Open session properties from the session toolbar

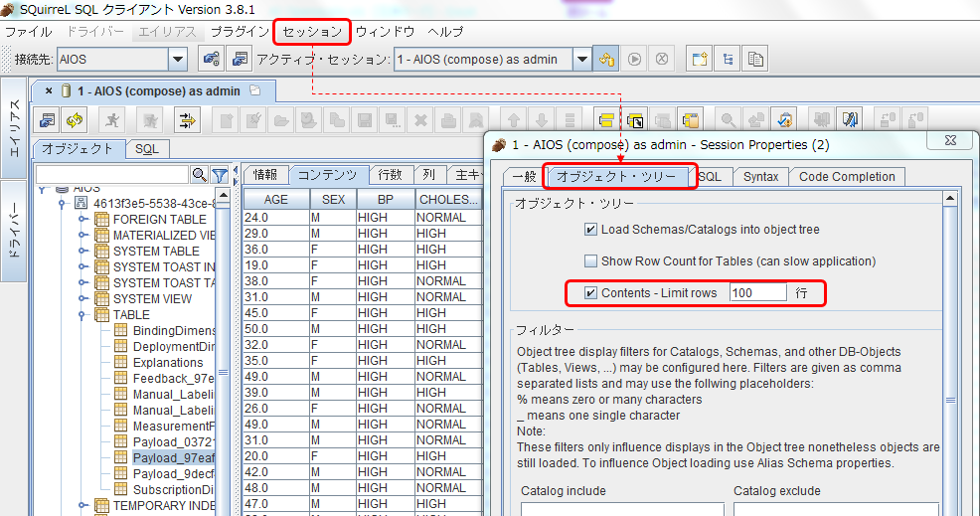pos(48,119)
